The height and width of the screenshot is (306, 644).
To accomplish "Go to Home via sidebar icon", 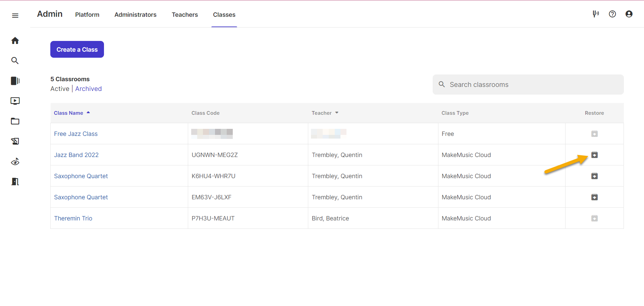I will (15, 41).
